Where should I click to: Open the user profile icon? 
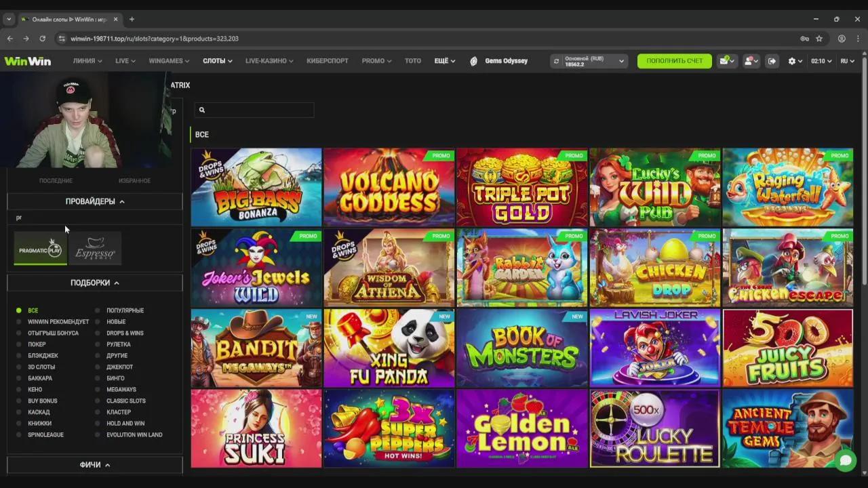[x=751, y=61]
